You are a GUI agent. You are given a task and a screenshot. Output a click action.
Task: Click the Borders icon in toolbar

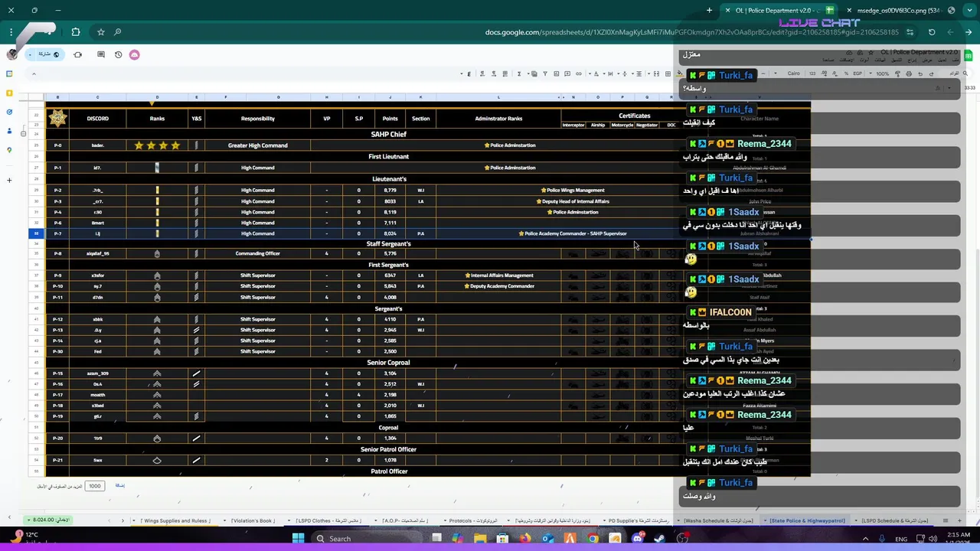click(x=668, y=73)
